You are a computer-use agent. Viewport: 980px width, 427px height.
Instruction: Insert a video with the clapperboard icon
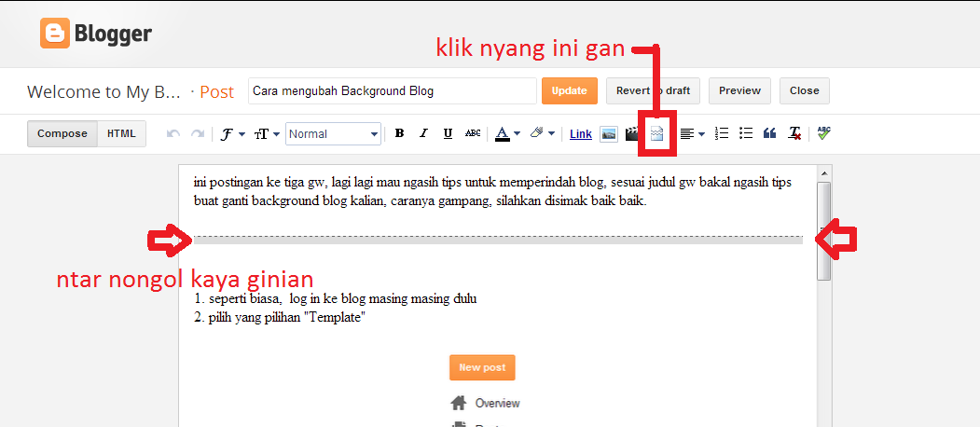point(632,133)
